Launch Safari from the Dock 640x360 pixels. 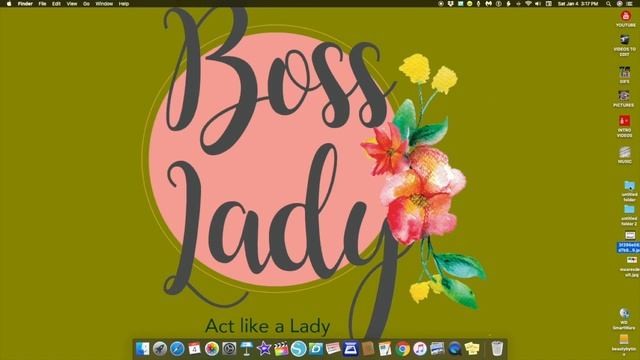pos(177,349)
